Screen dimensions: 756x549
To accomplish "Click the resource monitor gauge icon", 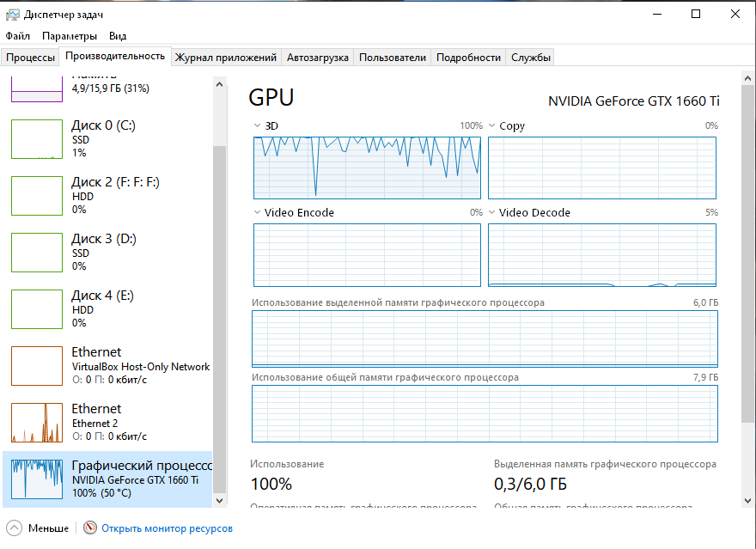I will 89,528.
